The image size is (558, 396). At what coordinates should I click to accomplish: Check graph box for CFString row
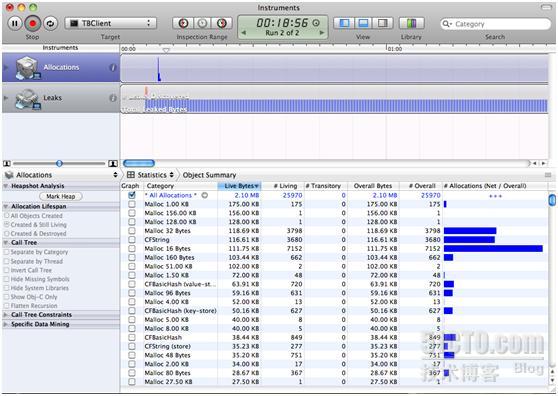pos(132,240)
